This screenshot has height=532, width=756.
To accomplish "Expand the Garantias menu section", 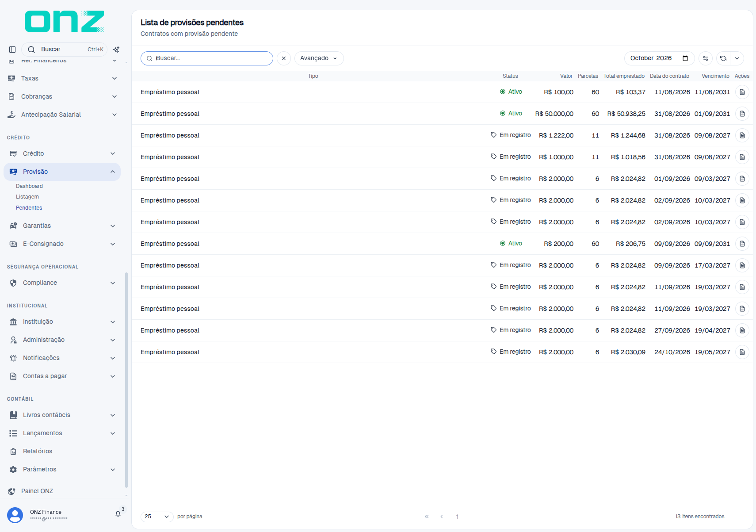I will click(x=62, y=226).
